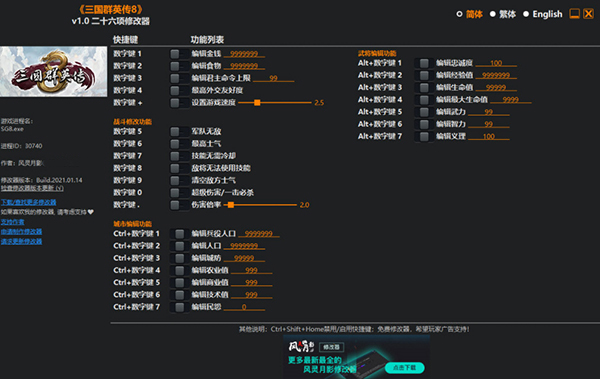
Task: Click the 编辑经验值 value input field
Action: [496, 75]
